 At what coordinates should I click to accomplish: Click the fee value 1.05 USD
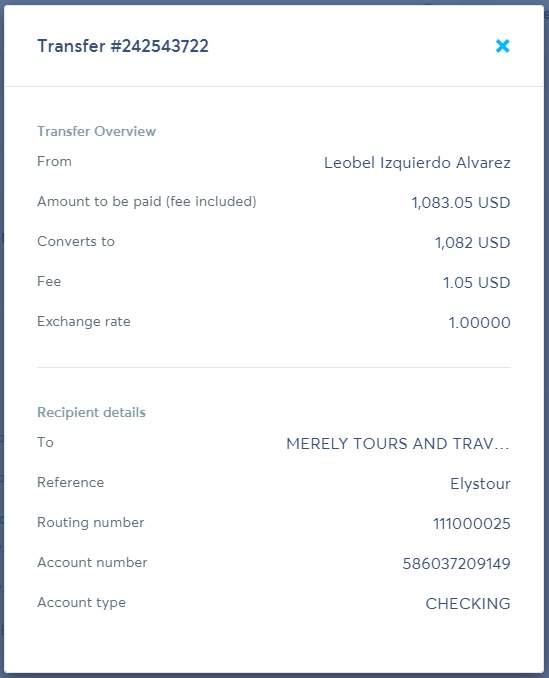coord(477,282)
